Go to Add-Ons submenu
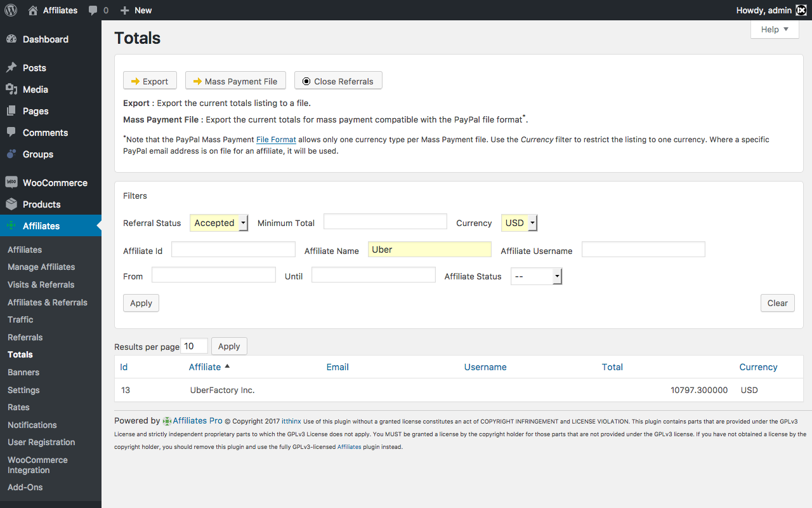This screenshot has height=508, width=812. point(25,487)
